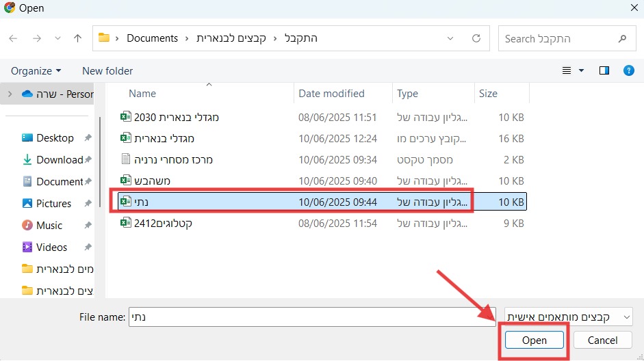
Task: Expand the OneDrive Personal tree node
Action: [9, 94]
